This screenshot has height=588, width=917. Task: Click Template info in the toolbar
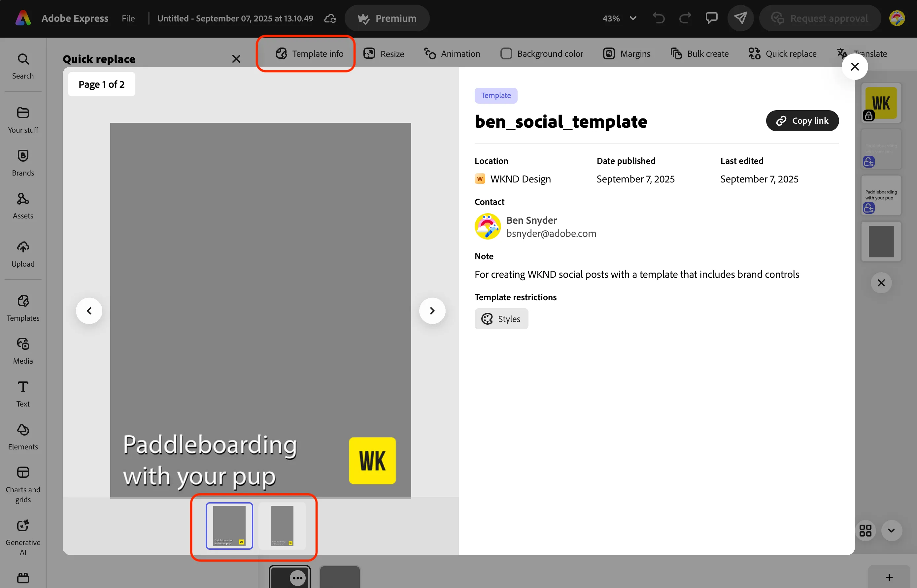point(309,53)
